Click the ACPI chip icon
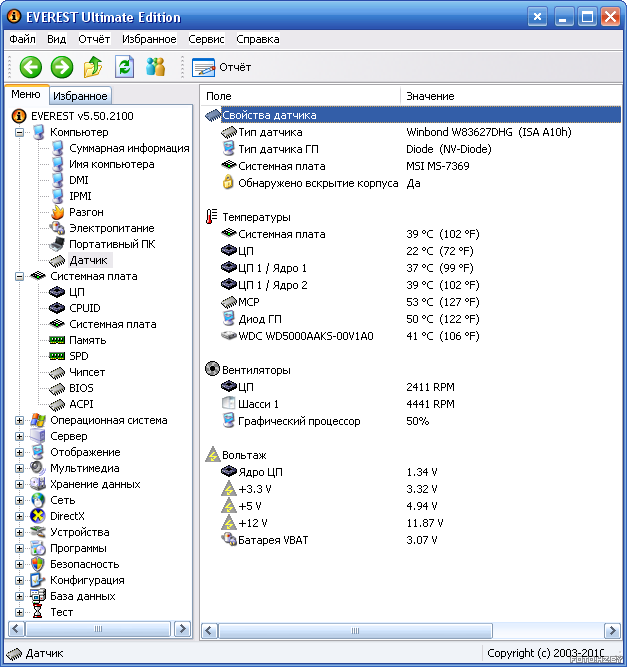Viewport: 627px width, 667px height. (x=57, y=405)
